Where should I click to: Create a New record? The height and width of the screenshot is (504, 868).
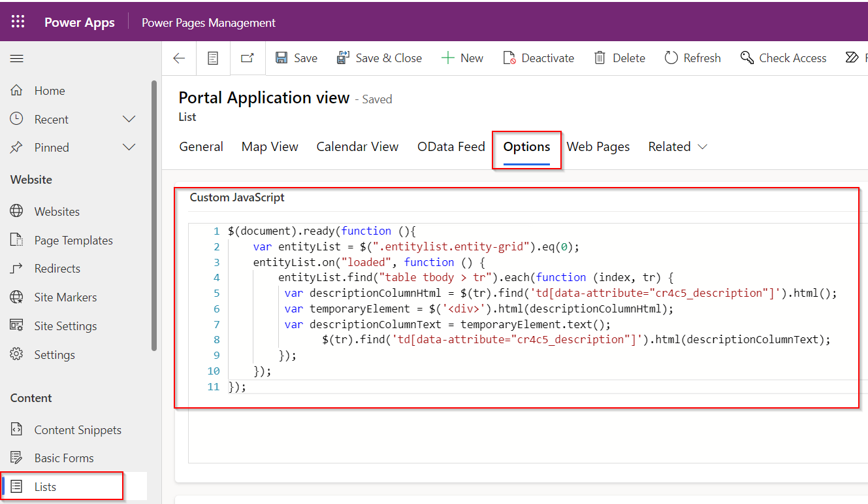[462, 58]
